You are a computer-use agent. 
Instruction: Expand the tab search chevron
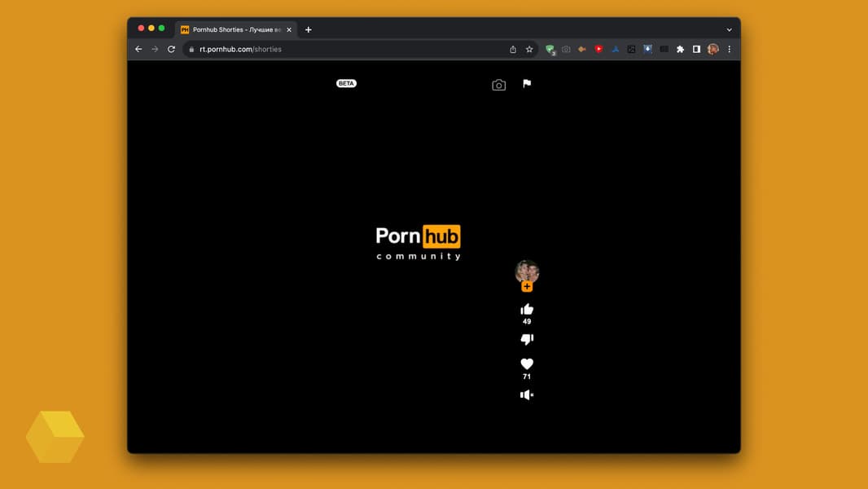coord(729,30)
